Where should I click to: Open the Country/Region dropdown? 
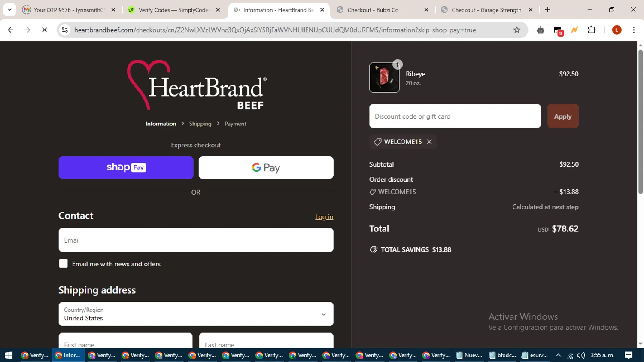196,314
